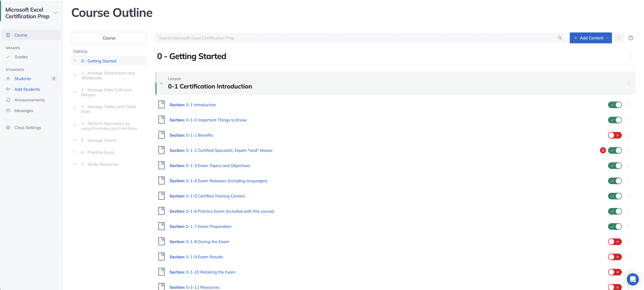Open Section 0-1-7 Exam Preparation link
The width and height of the screenshot is (644, 290).
click(200, 226)
